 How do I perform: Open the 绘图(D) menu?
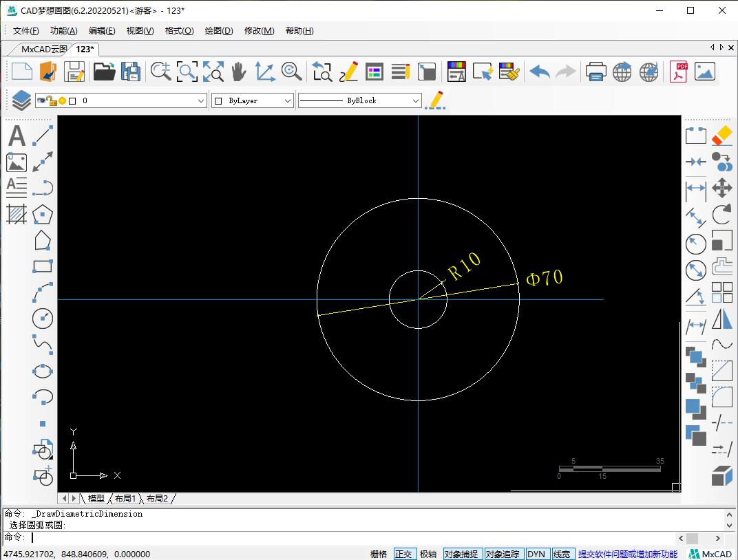point(219,31)
